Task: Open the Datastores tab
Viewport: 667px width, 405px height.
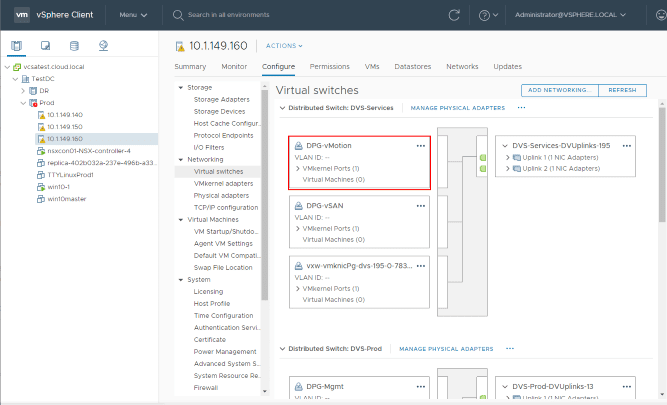Action: [x=412, y=66]
